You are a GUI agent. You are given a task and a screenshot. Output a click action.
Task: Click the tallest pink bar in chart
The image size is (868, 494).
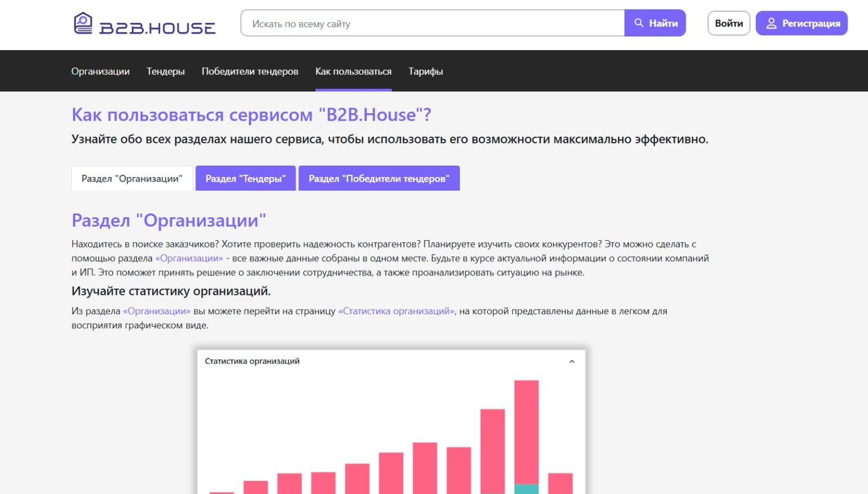pyautogui.click(x=526, y=427)
